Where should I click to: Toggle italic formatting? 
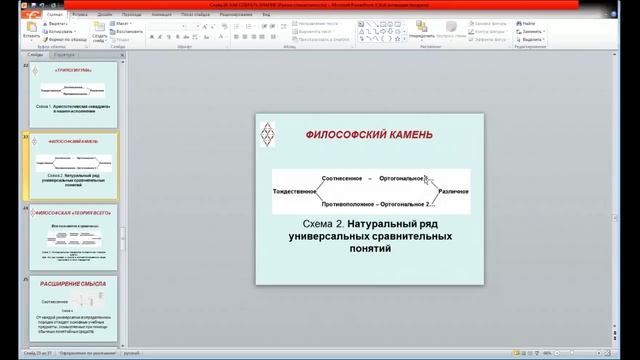160,37
